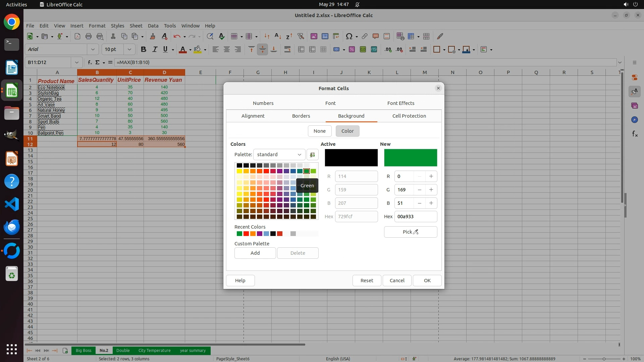The image size is (644, 362).
Task: Click the palette extensions icon beside standard
Action: [x=312, y=155]
